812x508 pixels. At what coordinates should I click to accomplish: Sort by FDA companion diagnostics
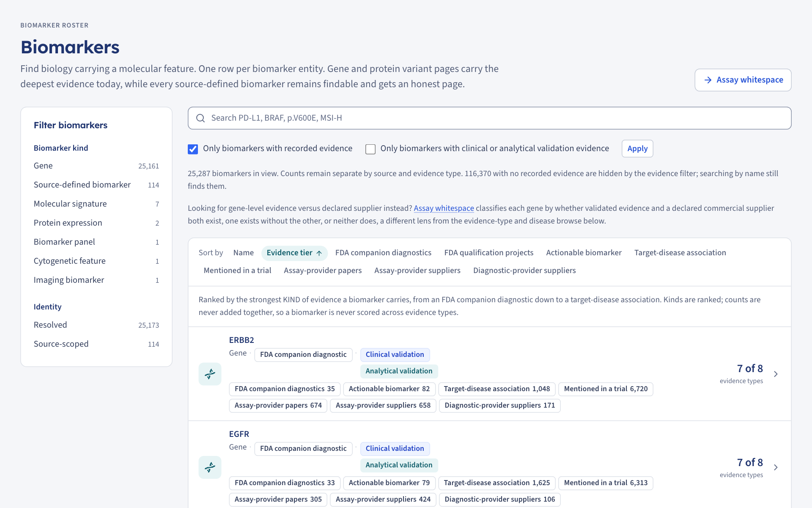click(x=383, y=253)
